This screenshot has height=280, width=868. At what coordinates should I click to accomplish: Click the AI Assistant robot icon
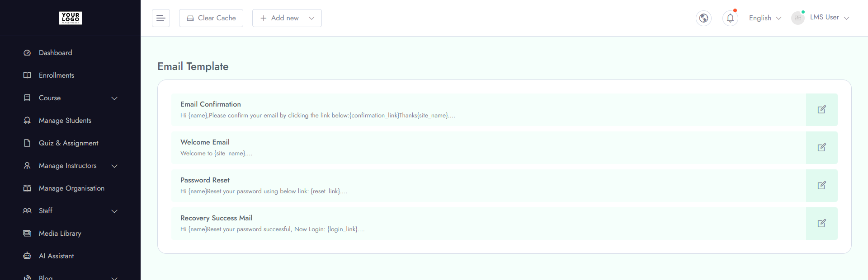(27, 256)
